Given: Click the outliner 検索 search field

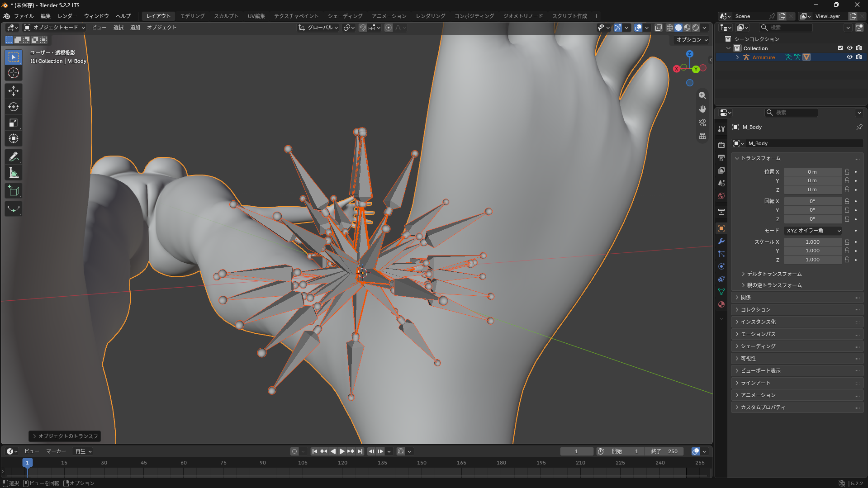Looking at the screenshot, I should point(786,28).
